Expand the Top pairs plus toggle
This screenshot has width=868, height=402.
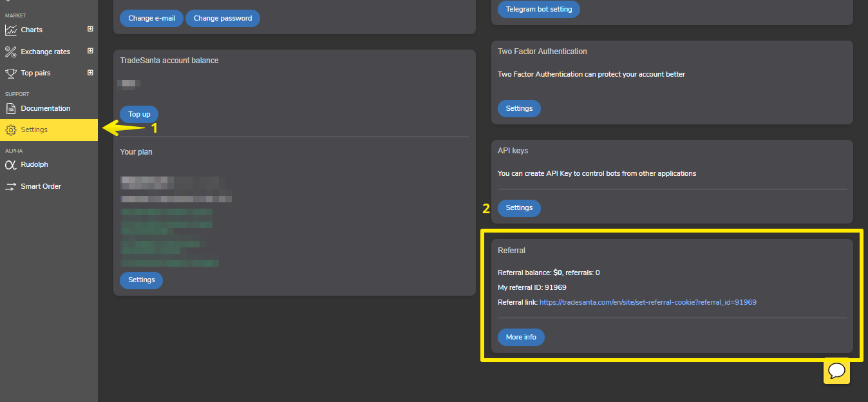pyautogui.click(x=90, y=73)
